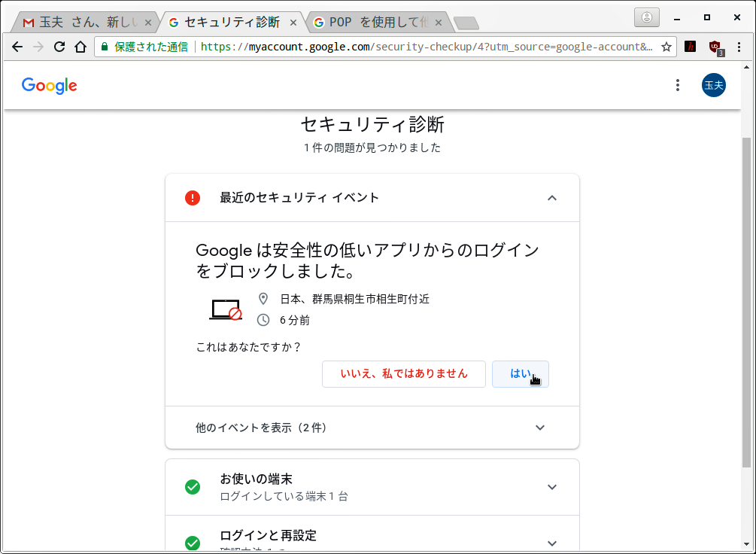Expand 他のイベントを表示（2 件）
The image size is (756, 554).
372,428
